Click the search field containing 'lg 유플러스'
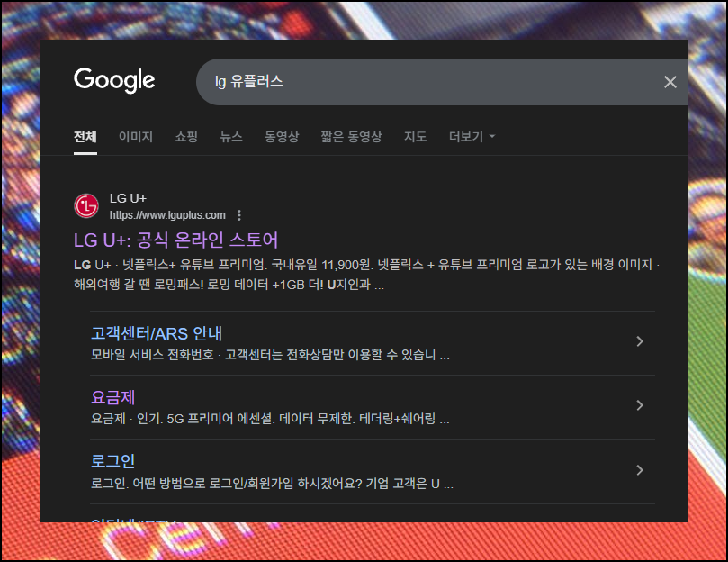728x562 pixels. coord(442,82)
